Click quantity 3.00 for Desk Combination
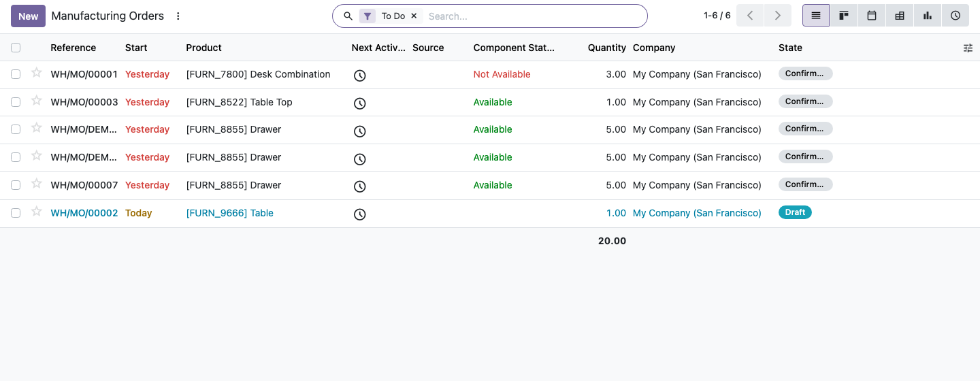980x381 pixels. click(616, 74)
